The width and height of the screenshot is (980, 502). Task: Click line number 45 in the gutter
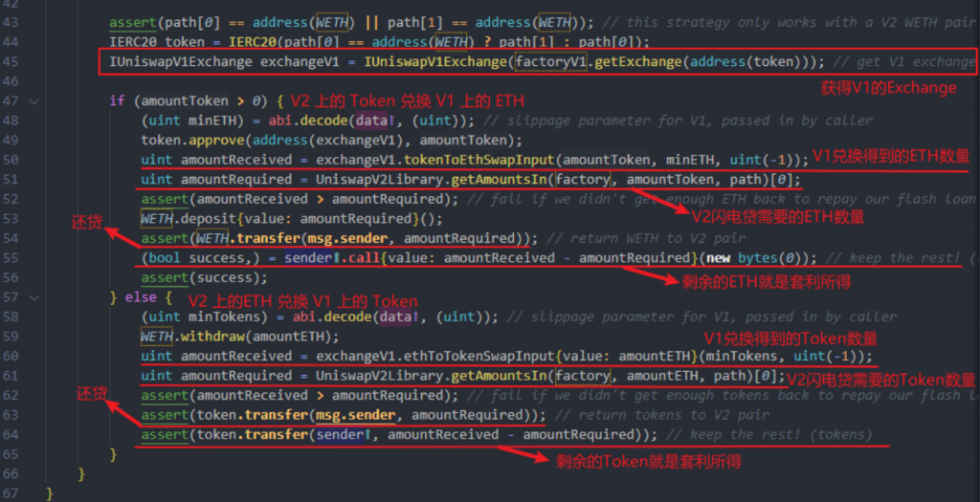click(x=11, y=62)
